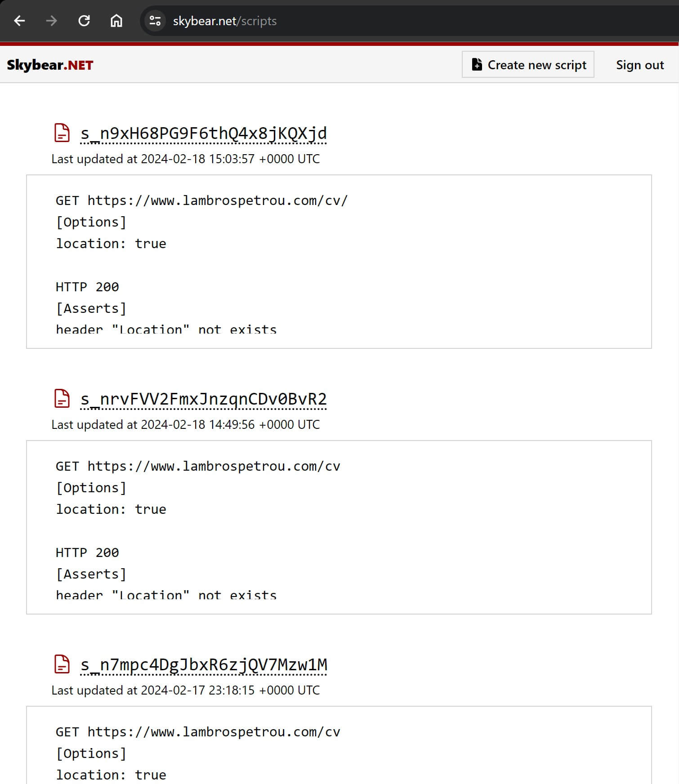Click the 2024-02-18 15:03:57 last updated text
Screen dimensions: 679x784
pos(185,159)
